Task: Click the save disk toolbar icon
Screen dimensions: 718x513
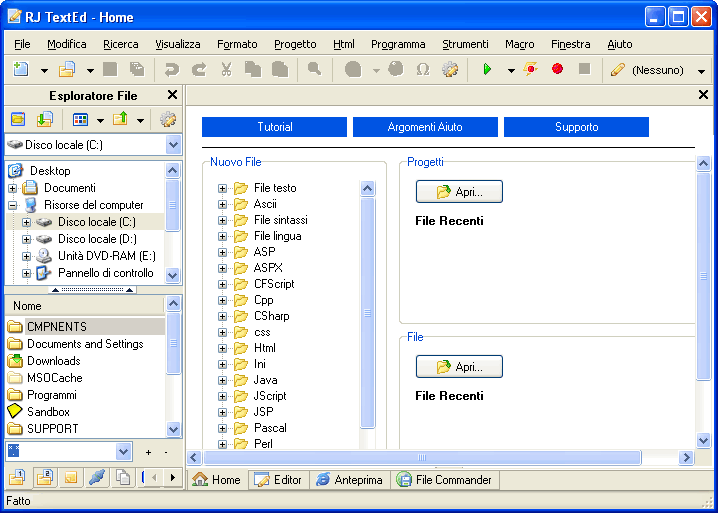Action: [x=110, y=70]
